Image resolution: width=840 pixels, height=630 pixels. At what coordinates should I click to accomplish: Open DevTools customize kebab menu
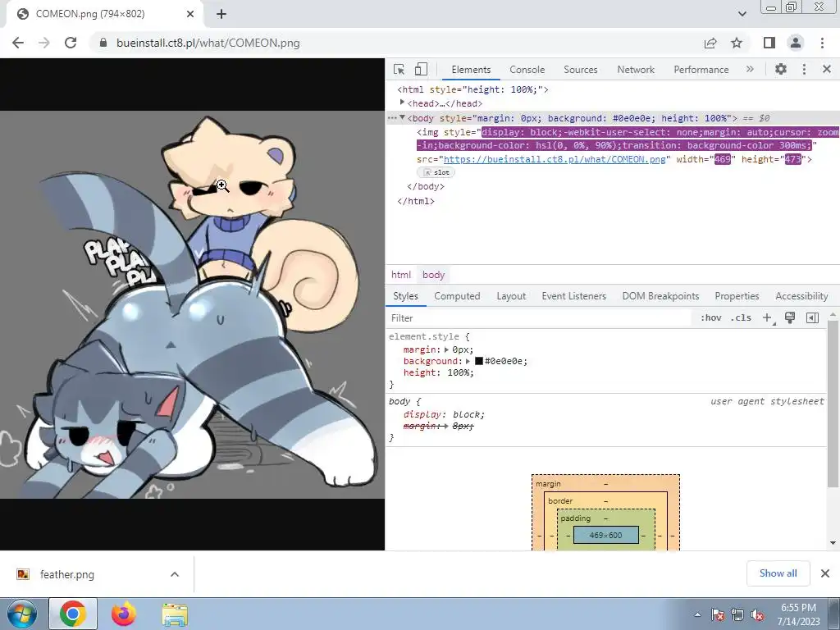pyautogui.click(x=804, y=69)
